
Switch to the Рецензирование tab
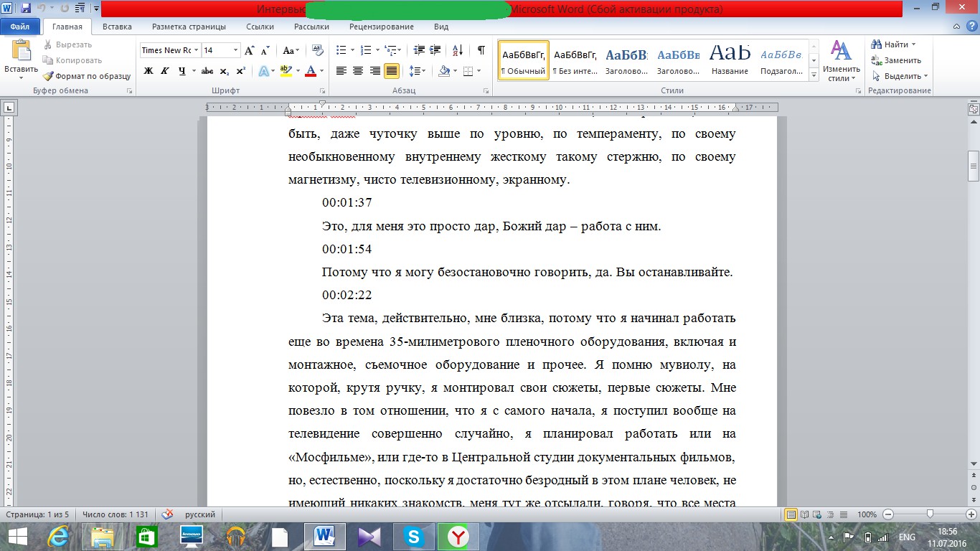click(382, 27)
